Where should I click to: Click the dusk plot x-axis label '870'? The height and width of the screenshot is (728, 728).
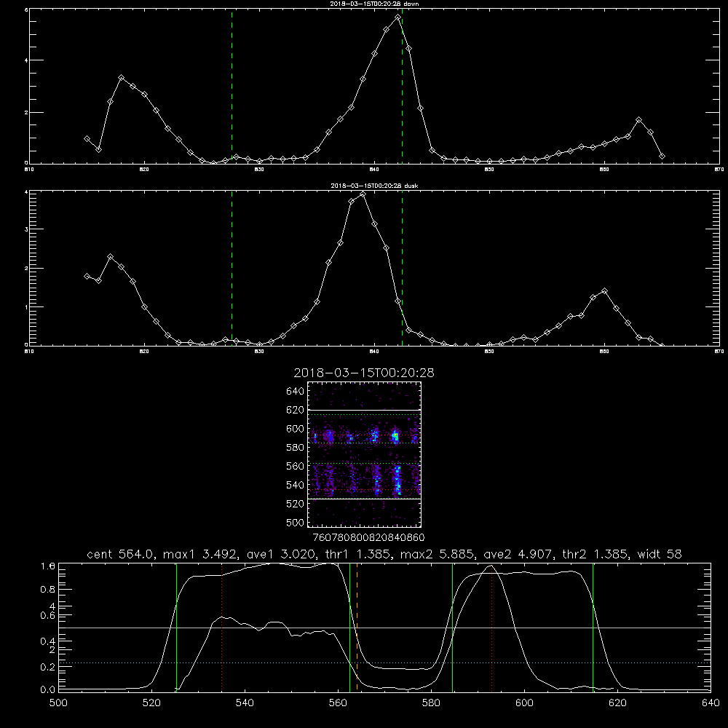719,352
